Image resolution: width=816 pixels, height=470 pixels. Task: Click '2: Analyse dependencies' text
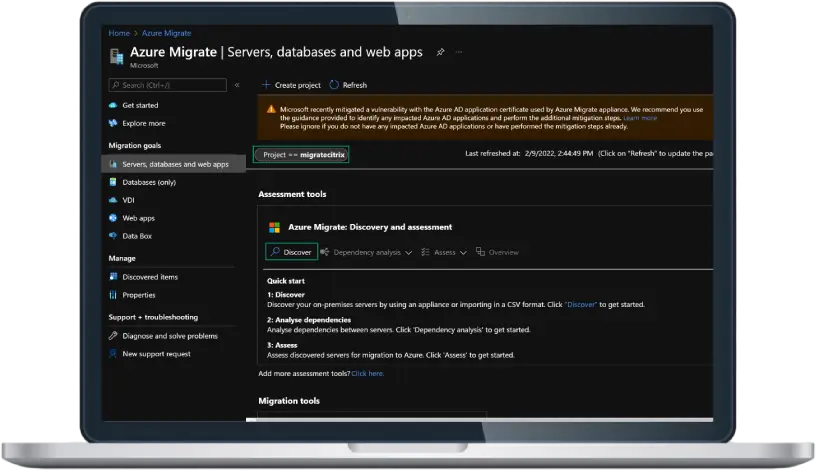[x=309, y=320]
